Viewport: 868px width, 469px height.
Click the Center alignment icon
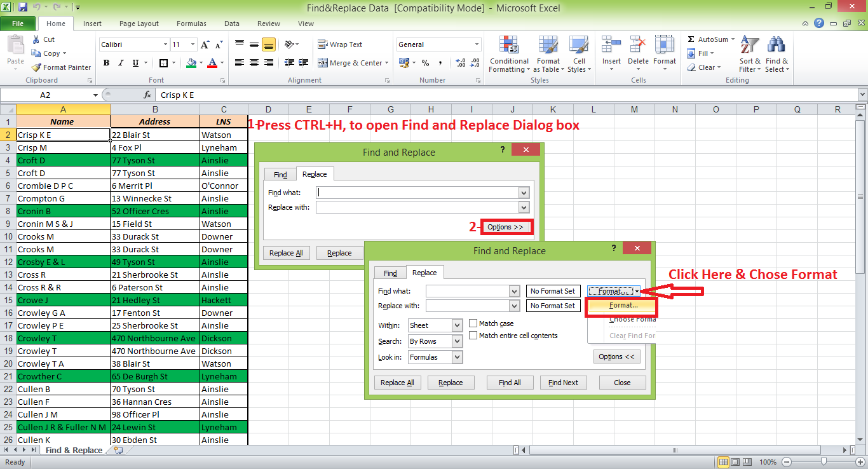coord(254,63)
